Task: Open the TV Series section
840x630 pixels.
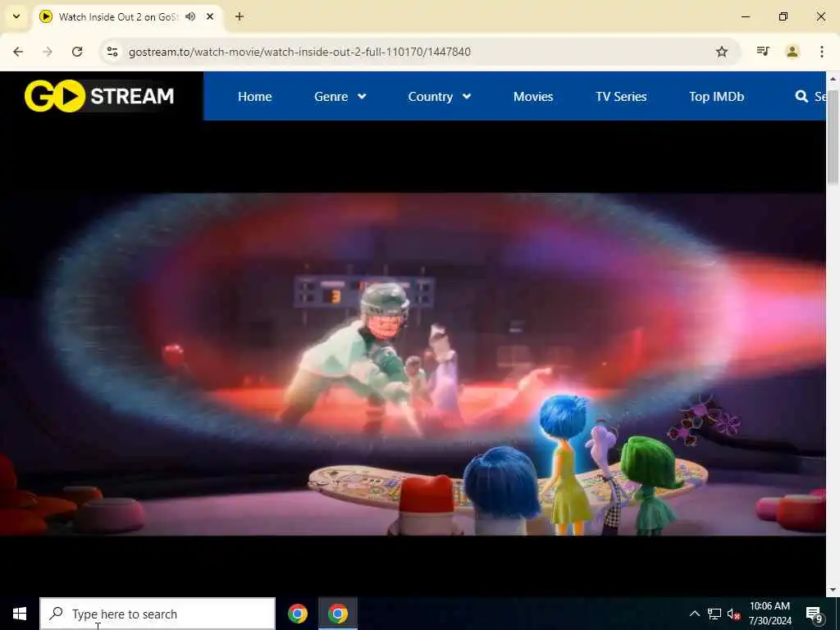Action: tap(621, 97)
